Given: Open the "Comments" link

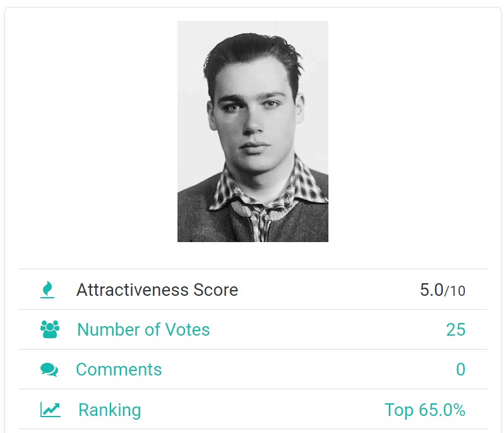Looking at the screenshot, I should click(x=119, y=370).
